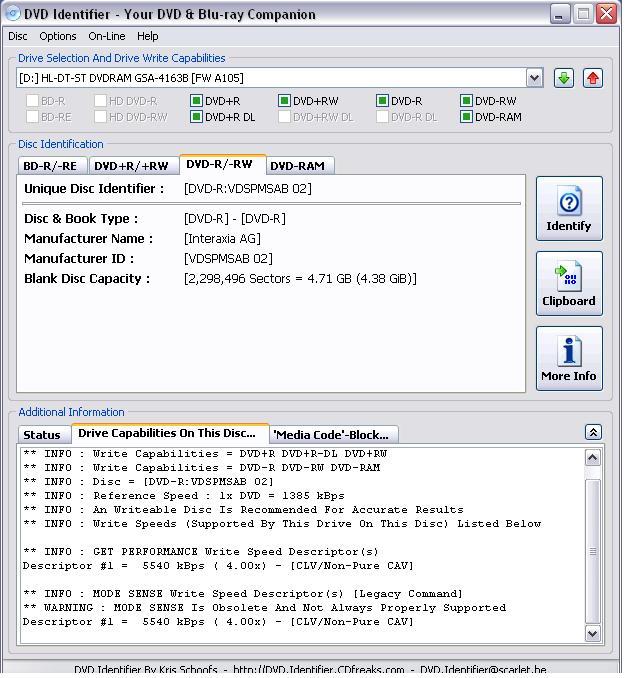629x678 pixels.
Task: Toggle the DVD-RW checkbox
Action: tap(466, 101)
